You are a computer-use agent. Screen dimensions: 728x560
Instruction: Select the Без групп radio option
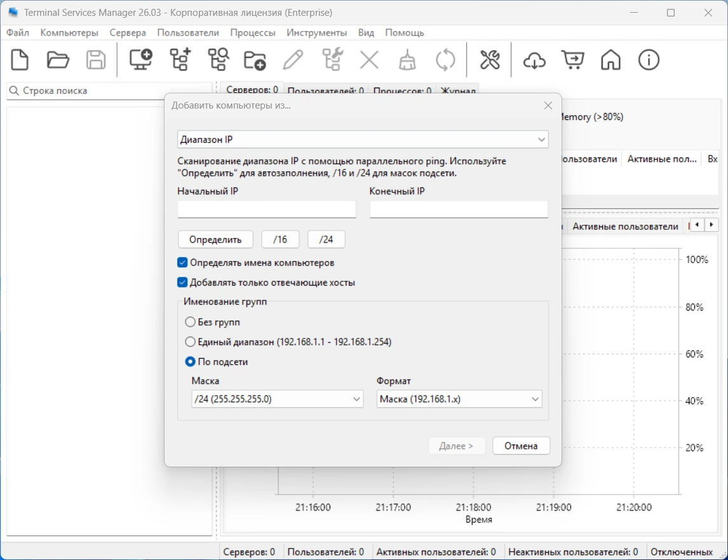190,321
